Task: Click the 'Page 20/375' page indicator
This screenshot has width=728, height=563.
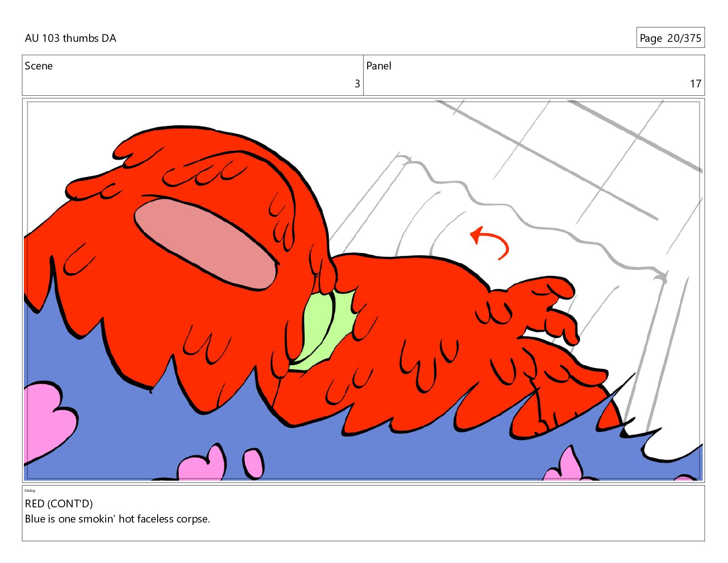Action: tap(670, 38)
